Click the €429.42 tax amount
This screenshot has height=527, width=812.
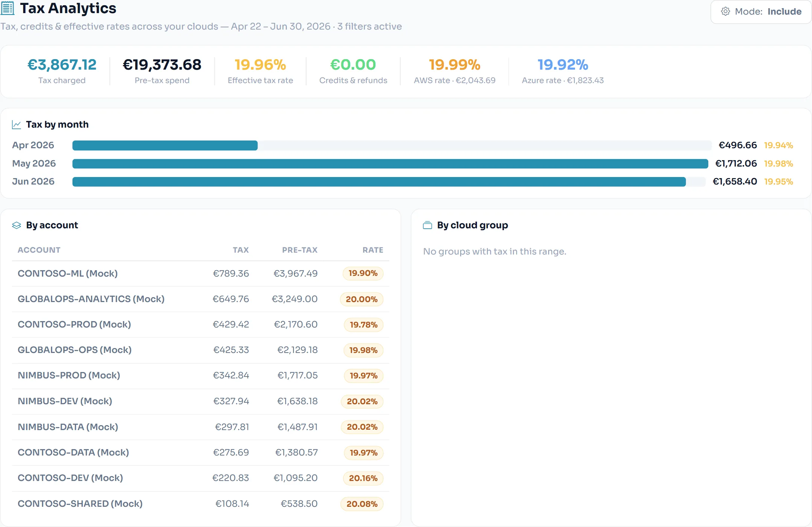click(231, 325)
